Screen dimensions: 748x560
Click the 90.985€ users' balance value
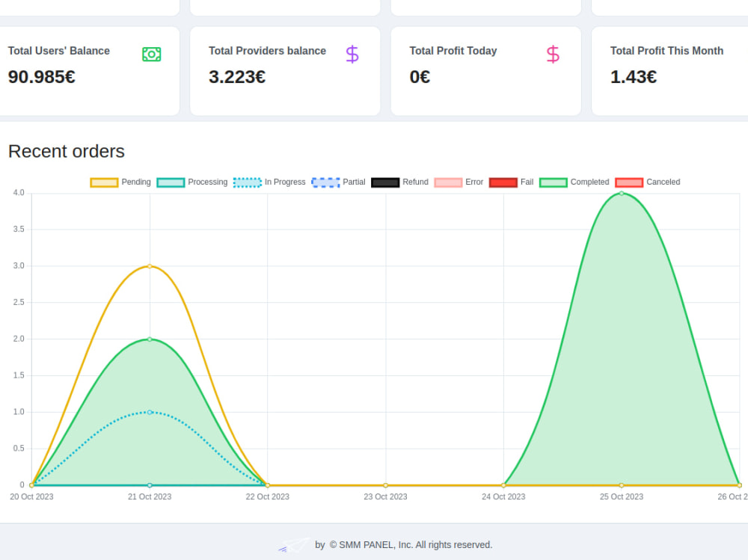coord(41,77)
